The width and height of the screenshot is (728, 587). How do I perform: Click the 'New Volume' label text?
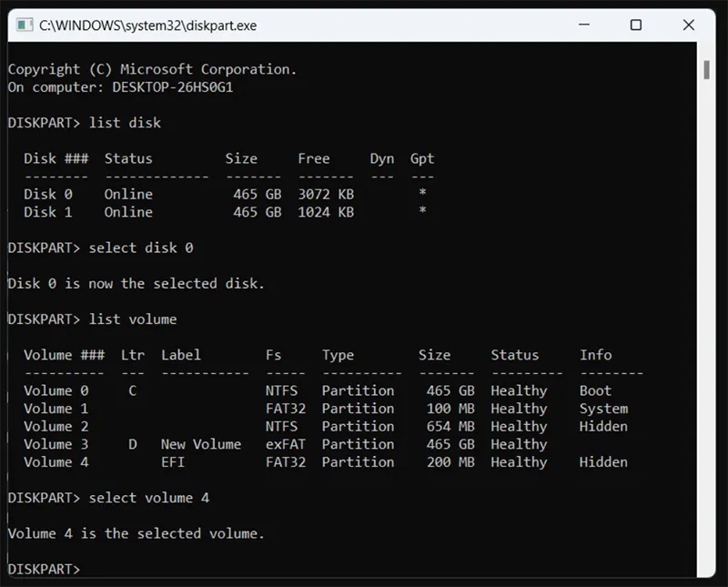coord(200,444)
